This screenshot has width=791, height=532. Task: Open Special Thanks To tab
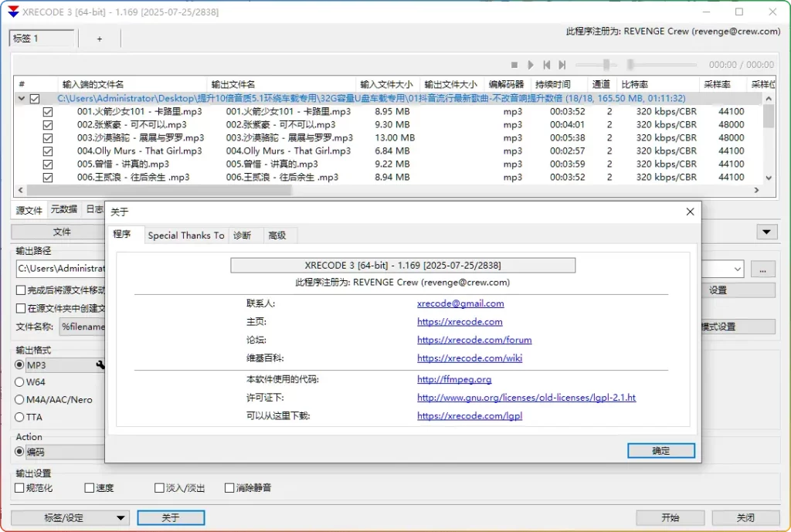pos(186,236)
